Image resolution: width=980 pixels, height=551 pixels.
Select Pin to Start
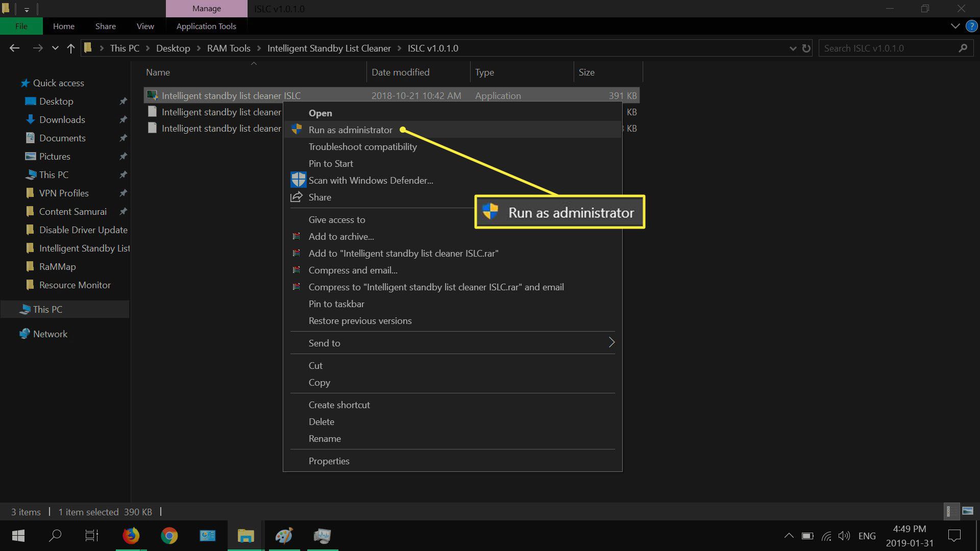pos(452,163)
